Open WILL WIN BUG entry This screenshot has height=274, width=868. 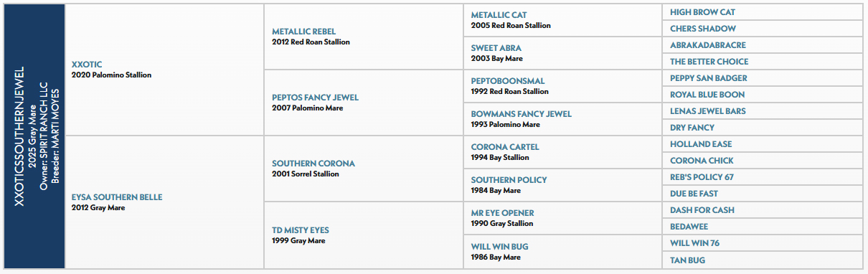[x=500, y=247]
